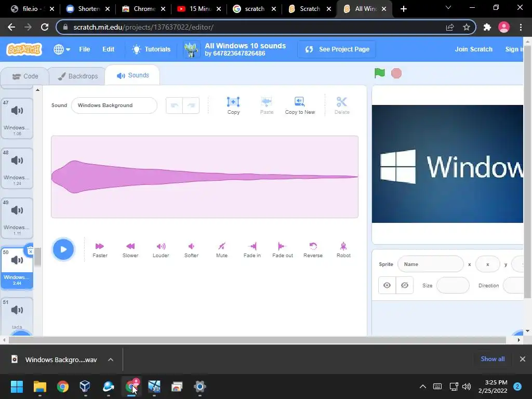Bookmark this page with star icon
The width and height of the screenshot is (532, 399).
tap(467, 27)
